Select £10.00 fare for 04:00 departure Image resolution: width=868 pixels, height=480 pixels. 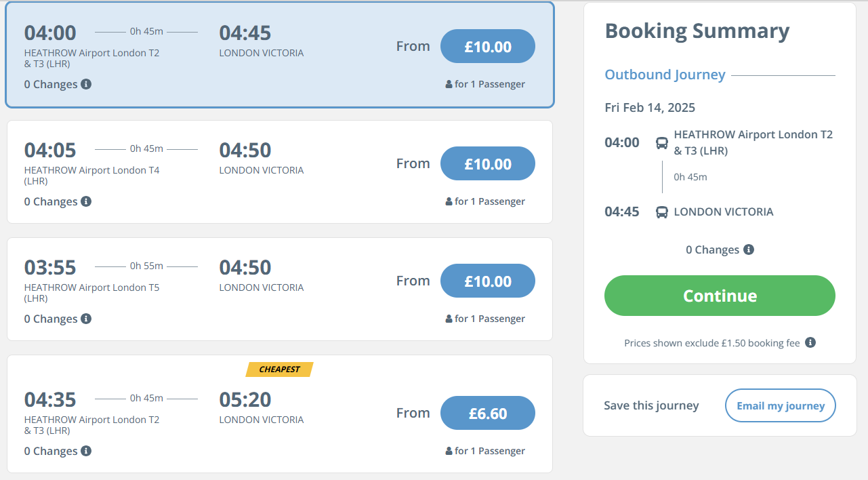pos(487,47)
